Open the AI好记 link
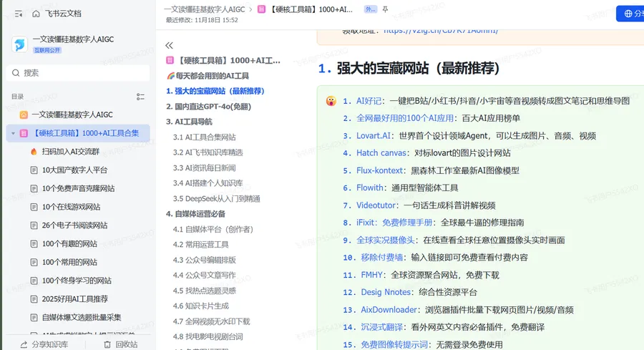Image resolution: width=644 pixels, height=350 pixels. 369,101
